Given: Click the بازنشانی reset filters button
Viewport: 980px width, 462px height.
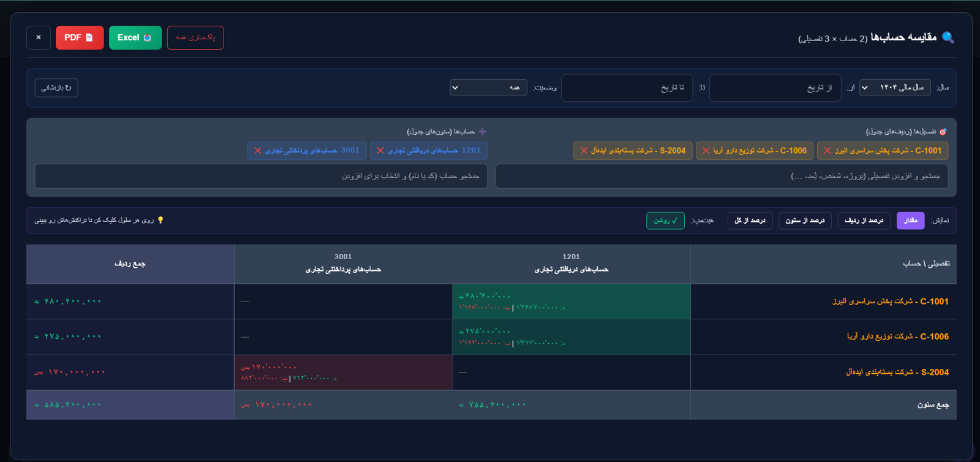Looking at the screenshot, I should (56, 88).
